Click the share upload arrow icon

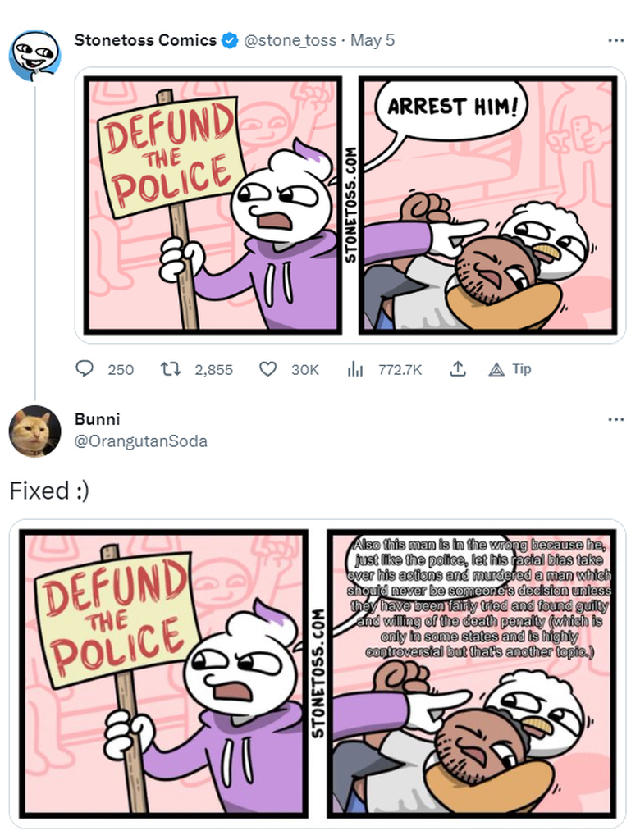pos(457,368)
